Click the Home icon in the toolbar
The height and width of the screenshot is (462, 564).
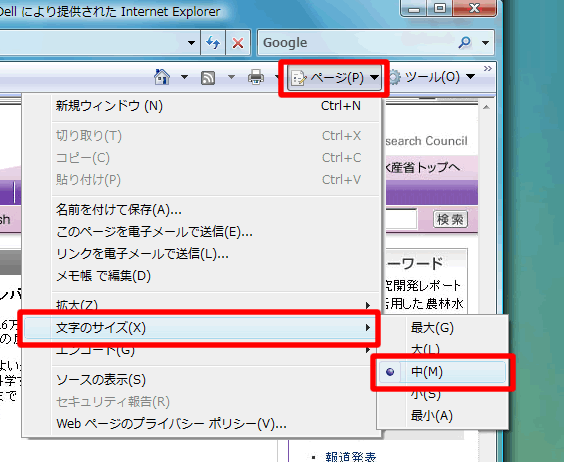point(162,77)
